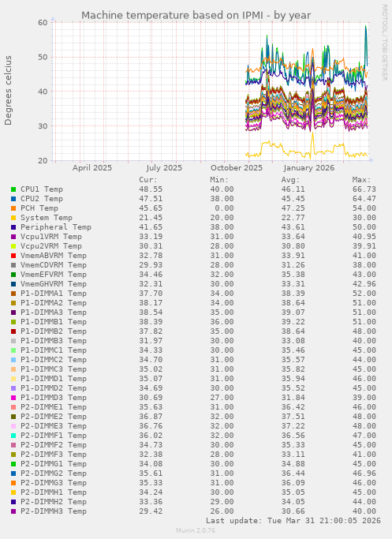The width and height of the screenshot is (392, 539).
Task: Click the 'Degrees celcius' y-axis label
Action: (8, 91)
